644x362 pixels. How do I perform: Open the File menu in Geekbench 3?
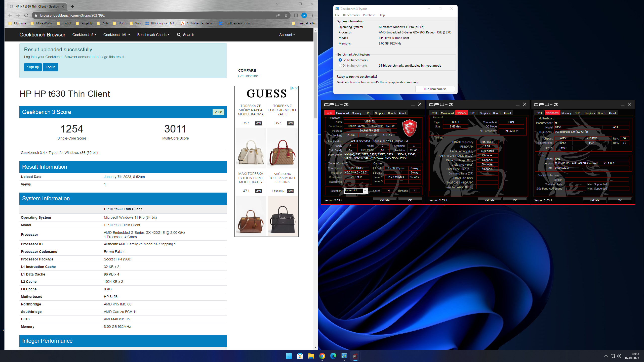337,15
